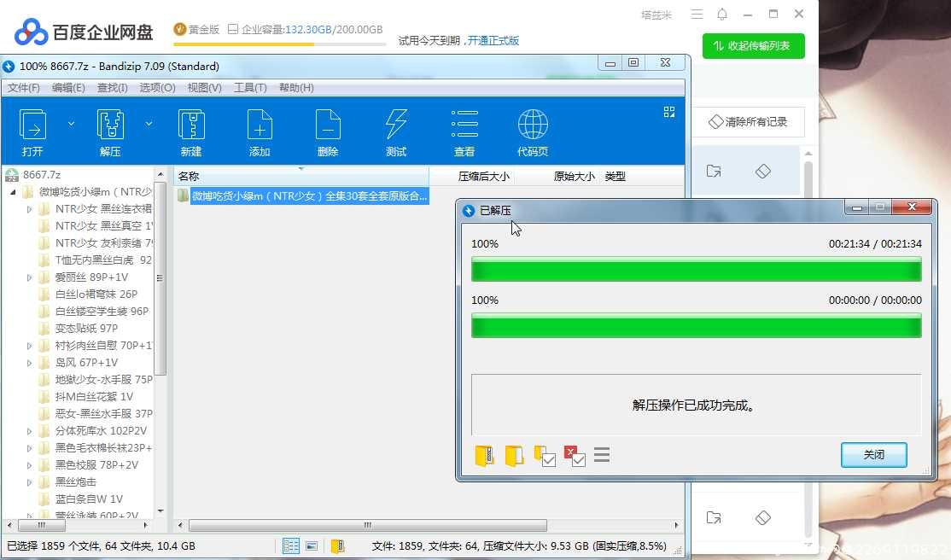Open the 工具(T) menu

250,87
